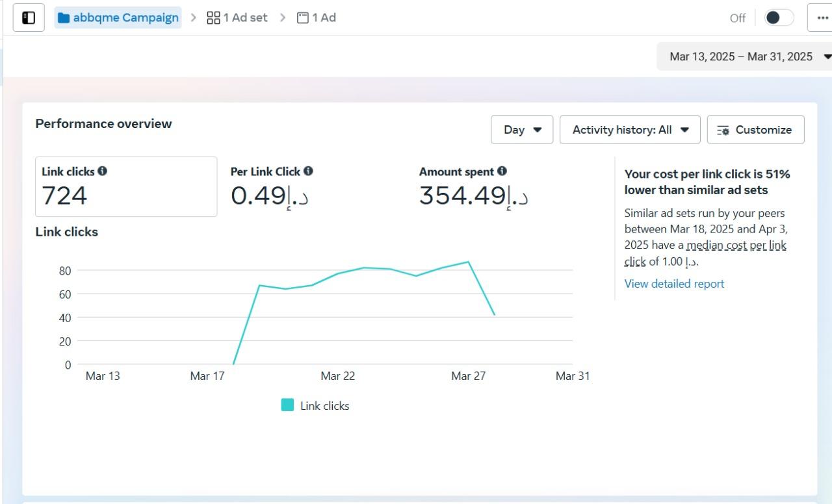Toggle the sidebar panel icon
This screenshot has width=832, height=504.
[29, 18]
